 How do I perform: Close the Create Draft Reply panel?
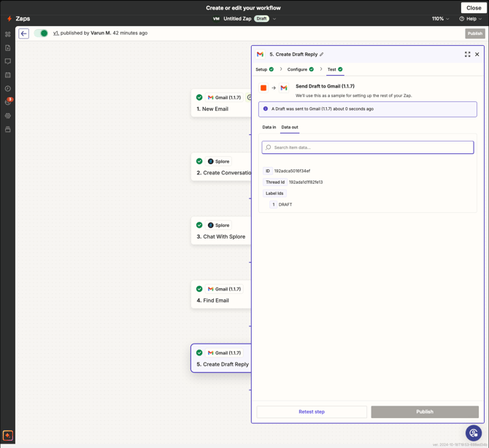pos(477,54)
